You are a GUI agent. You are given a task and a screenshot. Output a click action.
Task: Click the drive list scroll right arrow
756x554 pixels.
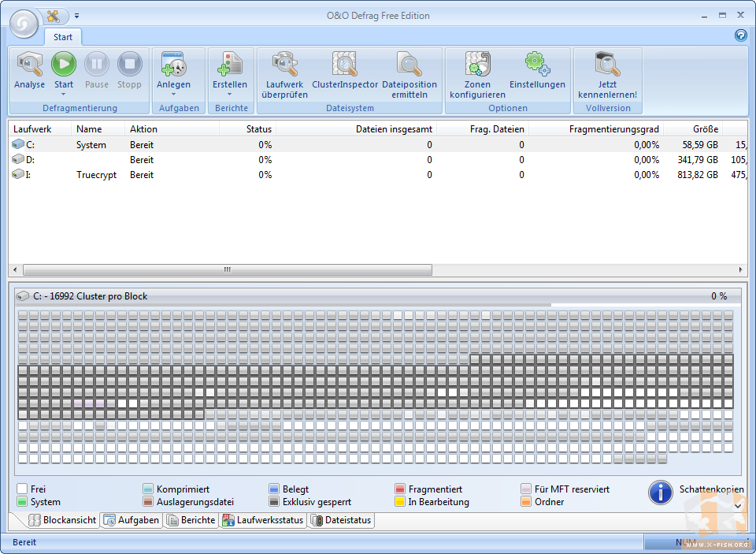[740, 270]
